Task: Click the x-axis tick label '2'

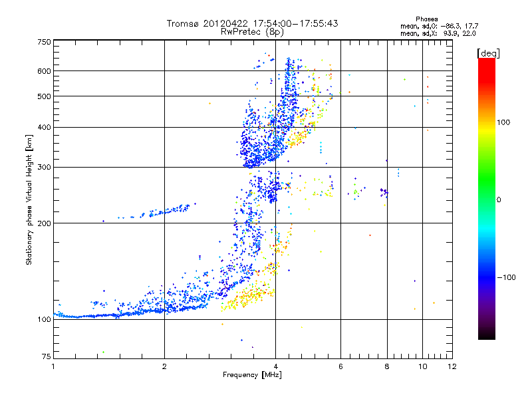Action: pos(164,366)
